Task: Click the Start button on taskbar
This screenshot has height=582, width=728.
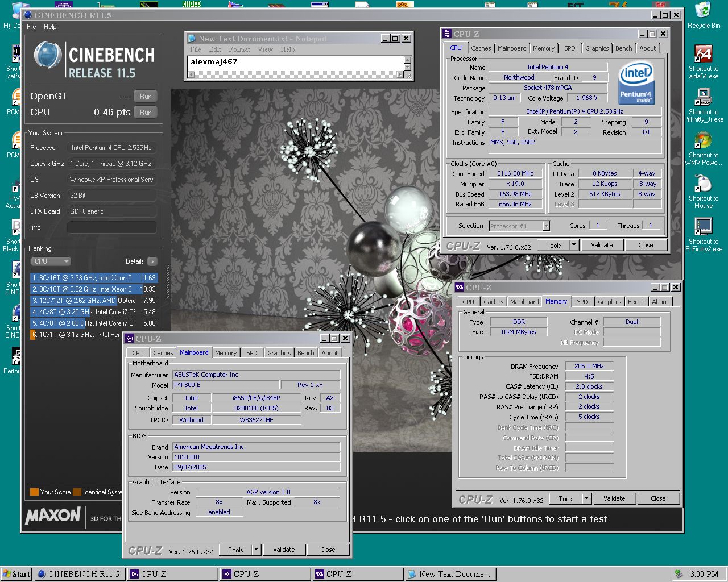Action: pyautogui.click(x=16, y=574)
